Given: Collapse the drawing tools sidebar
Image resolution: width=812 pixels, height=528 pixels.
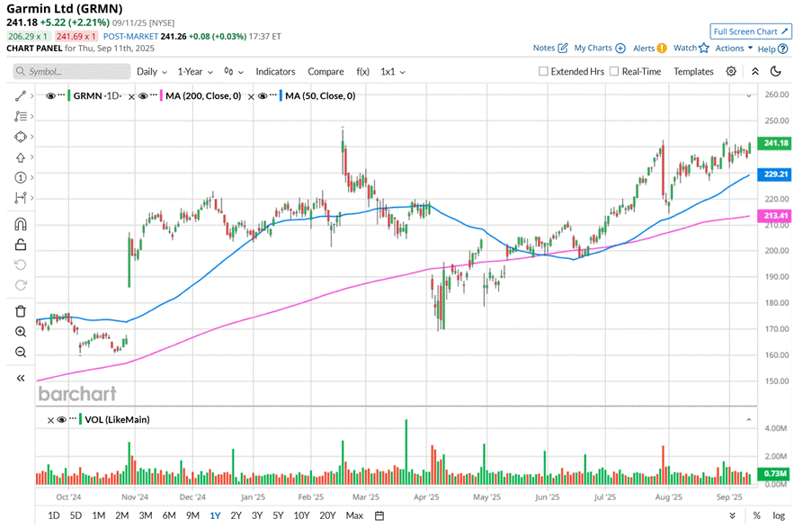Looking at the screenshot, I should (x=20, y=379).
